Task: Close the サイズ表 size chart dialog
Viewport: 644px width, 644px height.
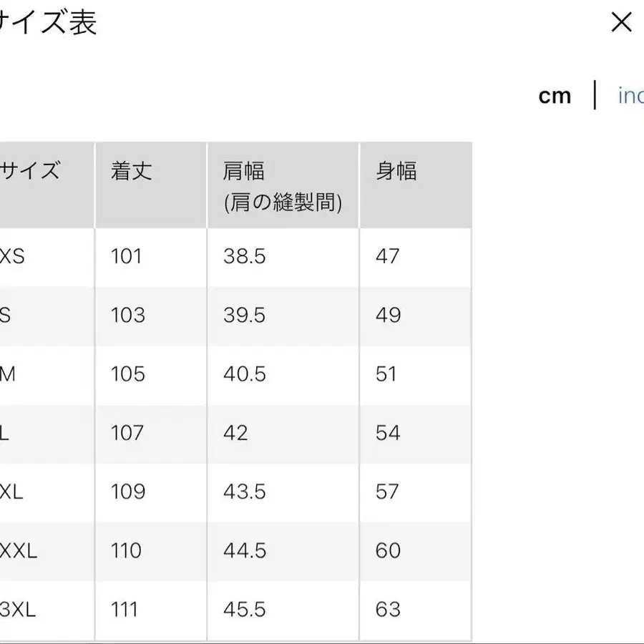Action: (622, 22)
